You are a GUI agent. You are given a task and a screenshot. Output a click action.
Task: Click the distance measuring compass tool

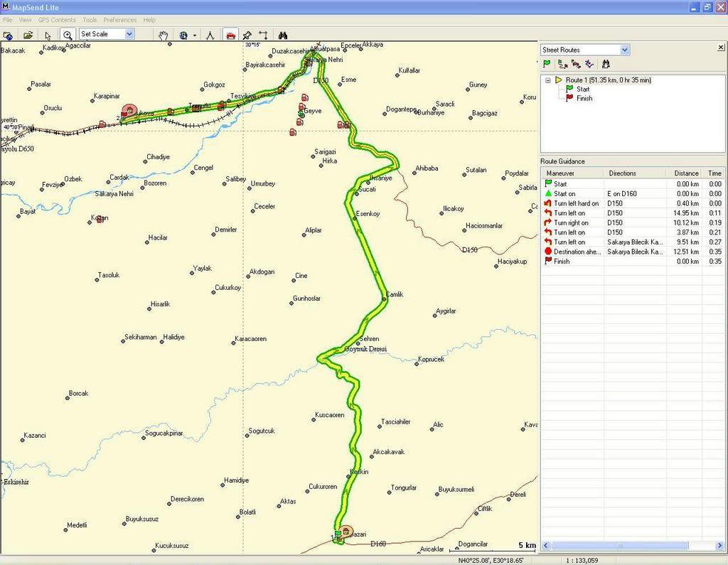(x=210, y=35)
